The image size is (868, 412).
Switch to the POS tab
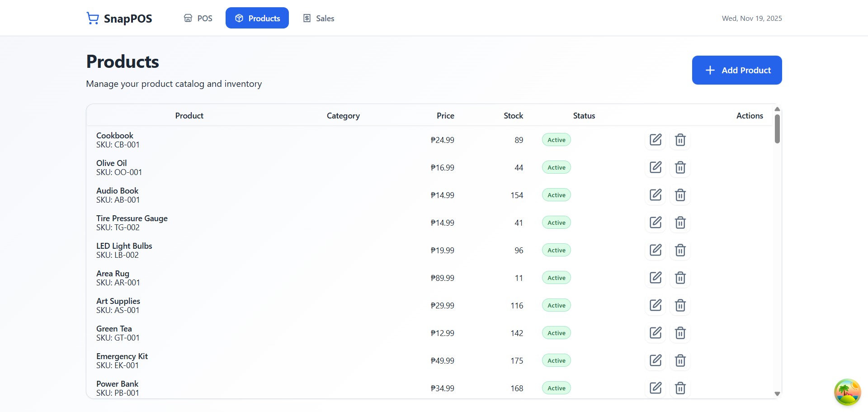pos(198,18)
